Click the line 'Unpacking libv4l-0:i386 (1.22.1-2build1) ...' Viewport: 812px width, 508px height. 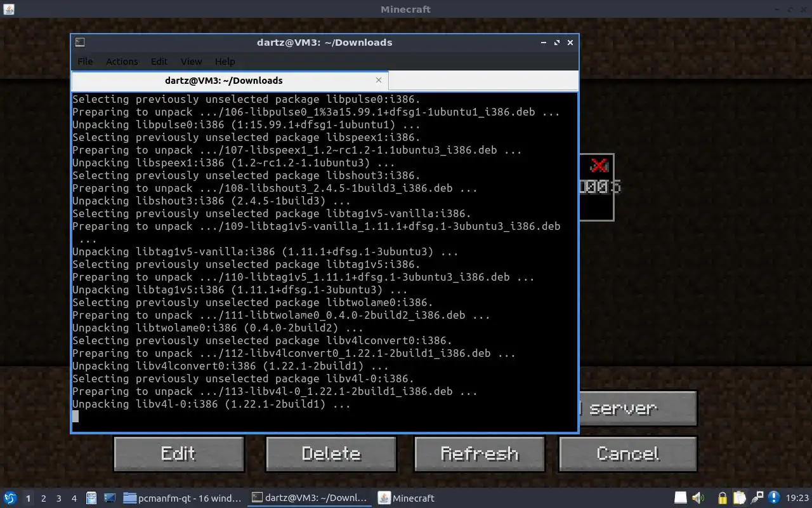[x=211, y=404]
